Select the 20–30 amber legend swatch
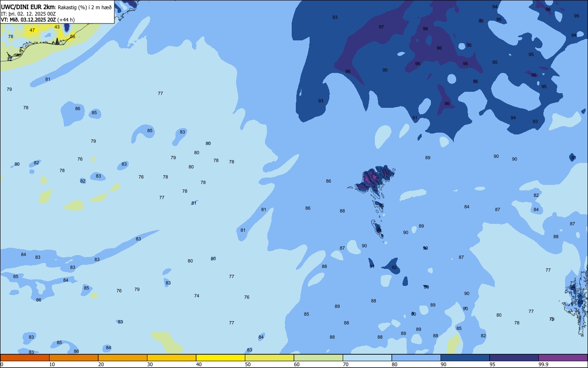Image resolution: width=588 pixels, height=368 pixels. (123, 357)
